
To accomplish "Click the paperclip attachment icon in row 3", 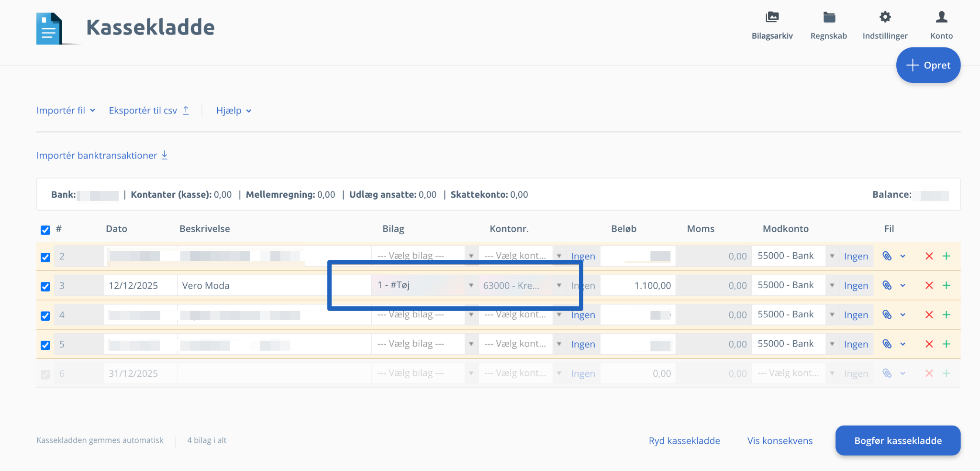I will (x=887, y=286).
